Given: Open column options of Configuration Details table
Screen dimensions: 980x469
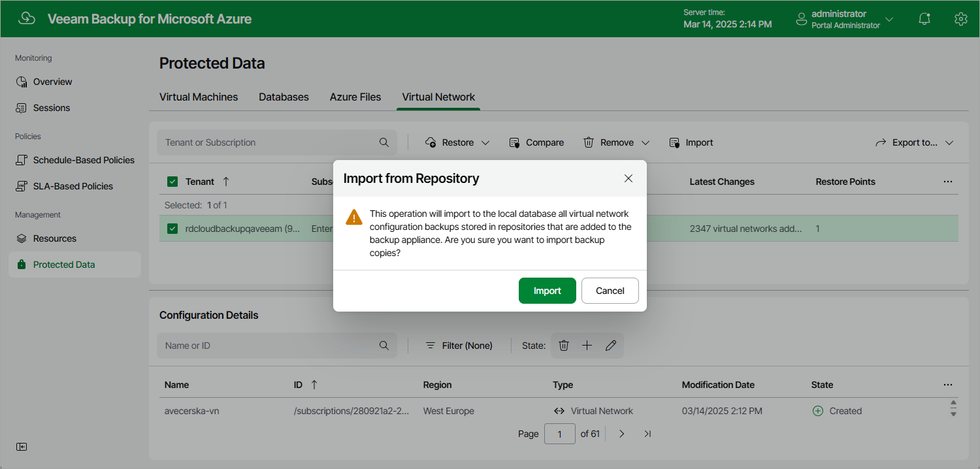Looking at the screenshot, I should 948,385.
